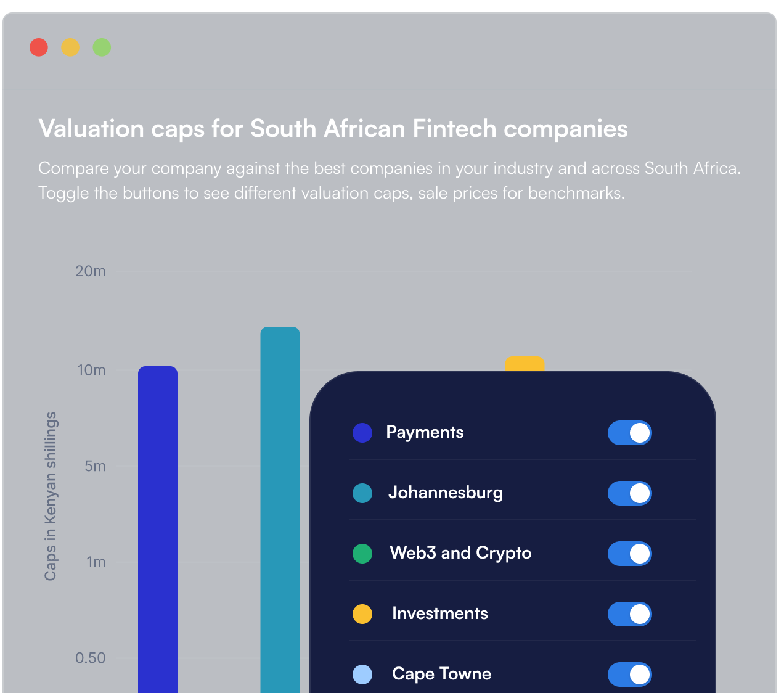784x693 pixels.
Task: Click the Investments legend label
Action: coord(439,613)
